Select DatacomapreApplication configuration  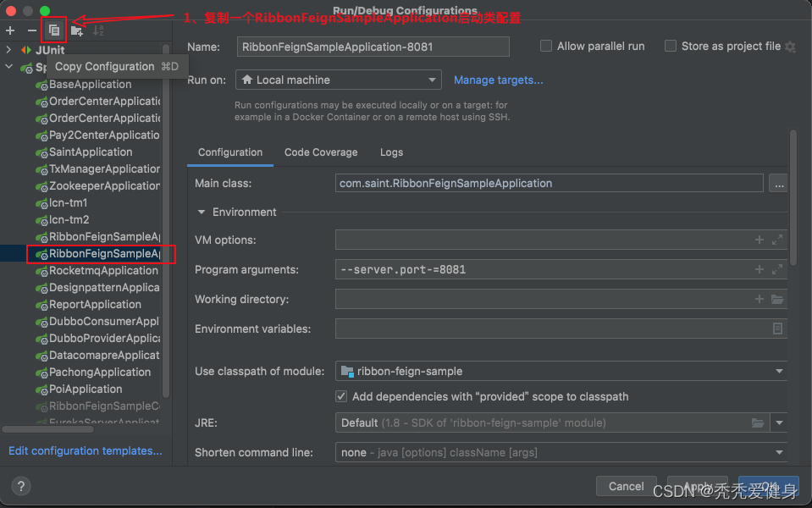[97, 356]
